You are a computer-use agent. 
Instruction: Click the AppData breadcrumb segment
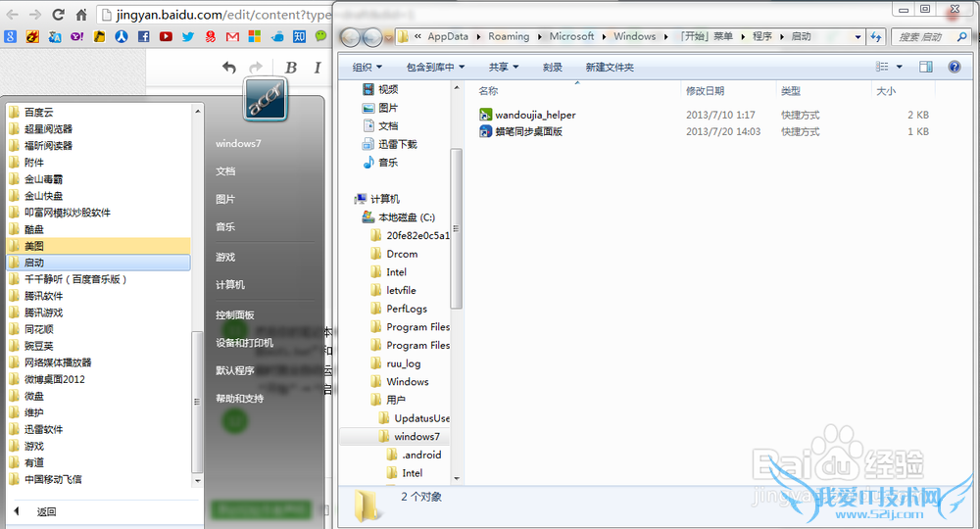[x=448, y=36]
